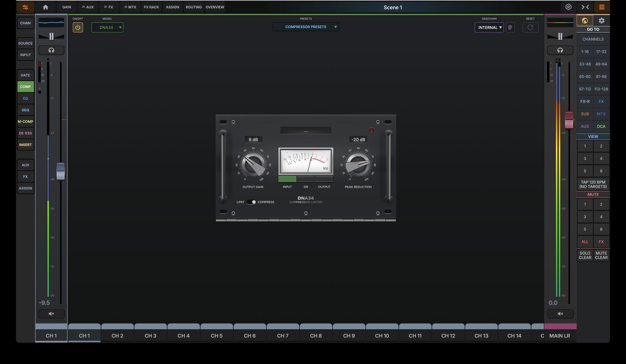Screen dimensions: 626x364
Task: Click the CH 1 pan control
Action: point(51,36)
